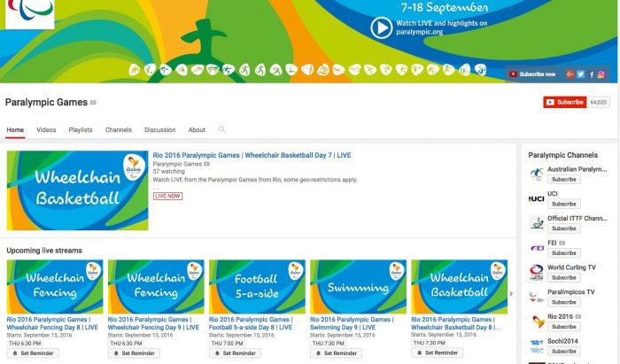Open Swimming Day 9 LIVE title link

coord(352,323)
